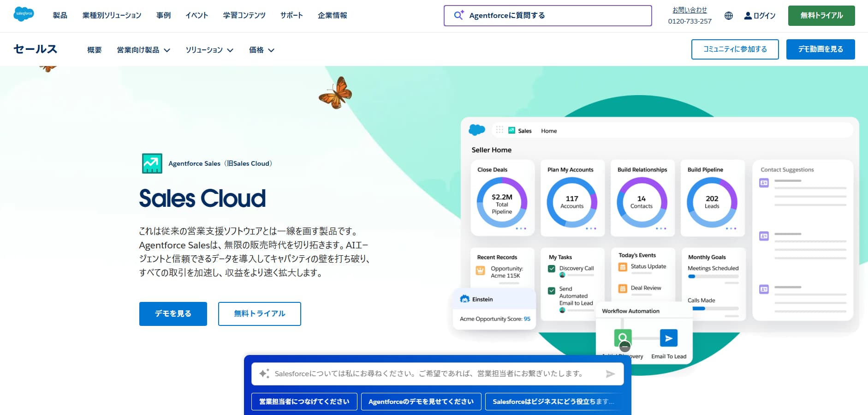868x415 pixels.
Task: Click the sparkle icon in chat input
Action: pos(264,373)
